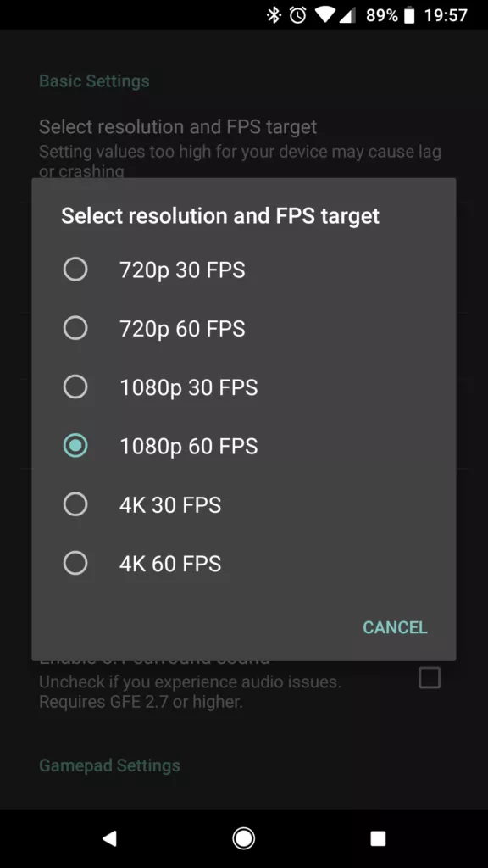Image resolution: width=488 pixels, height=868 pixels.
Task: Tap the Bluetooth status bar icon
Action: (x=274, y=15)
